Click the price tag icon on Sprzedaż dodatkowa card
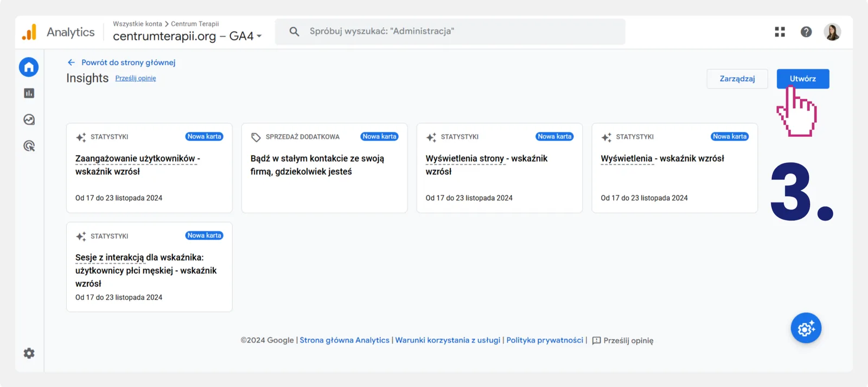 (x=256, y=137)
